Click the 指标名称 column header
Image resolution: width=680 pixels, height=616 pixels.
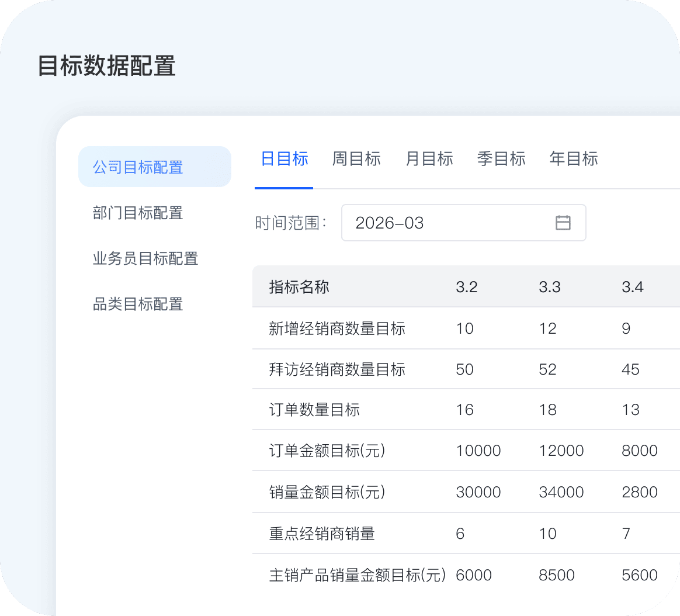pos(299,287)
